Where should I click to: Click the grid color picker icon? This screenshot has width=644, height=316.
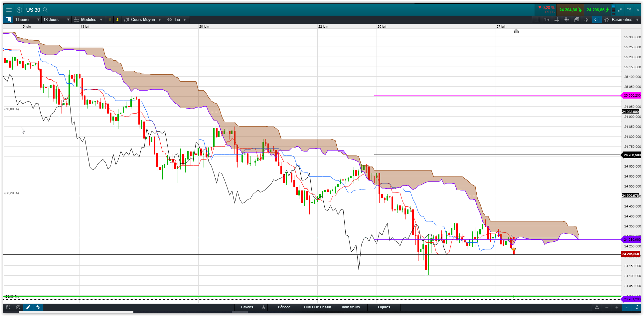[x=567, y=20]
